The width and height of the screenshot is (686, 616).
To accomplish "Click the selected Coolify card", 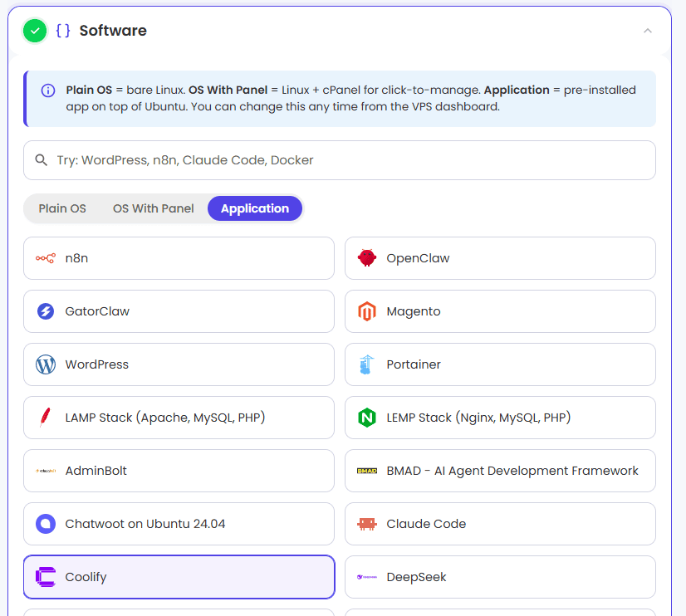I will tap(179, 577).
